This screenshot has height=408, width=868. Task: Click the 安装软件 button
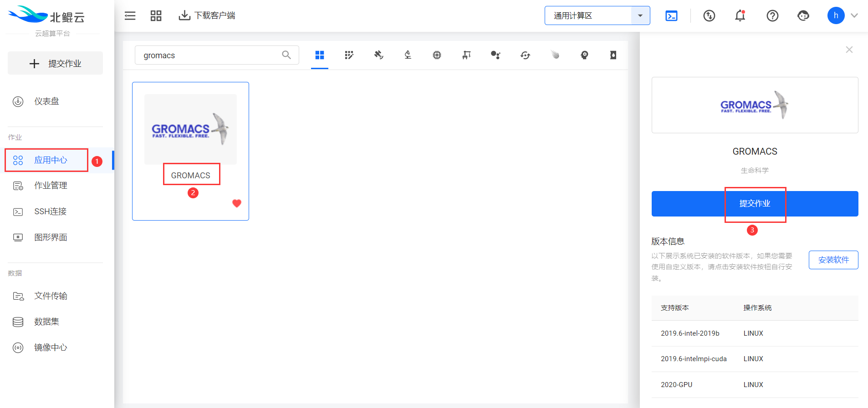point(833,260)
